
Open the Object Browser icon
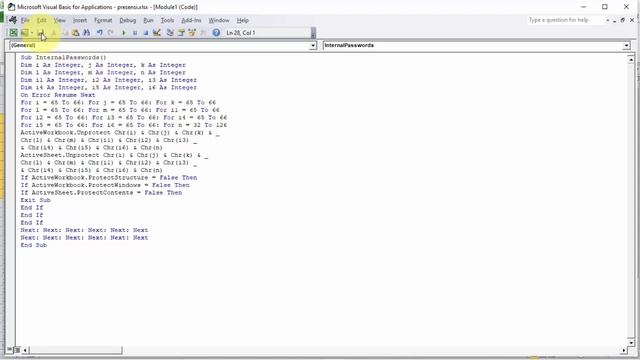point(192,33)
